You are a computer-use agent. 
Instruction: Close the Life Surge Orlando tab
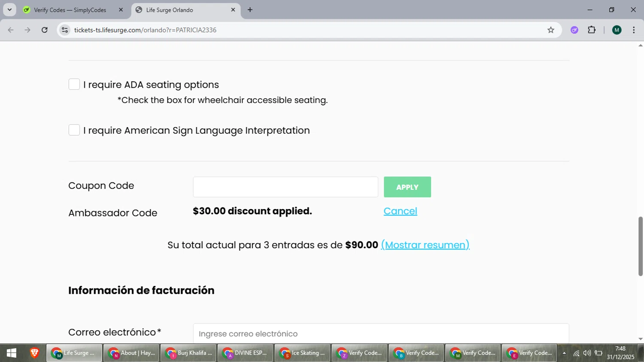coord(233,9)
